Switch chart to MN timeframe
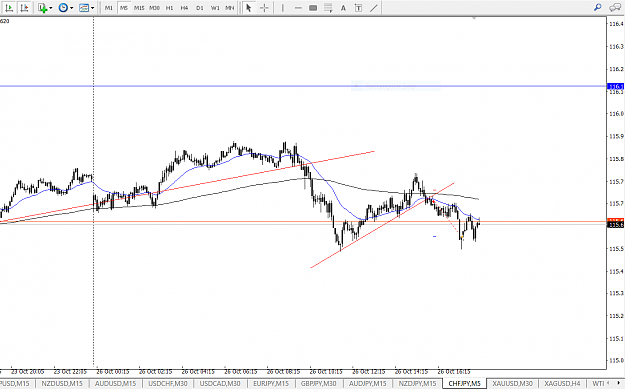625x389 pixels. click(x=230, y=8)
